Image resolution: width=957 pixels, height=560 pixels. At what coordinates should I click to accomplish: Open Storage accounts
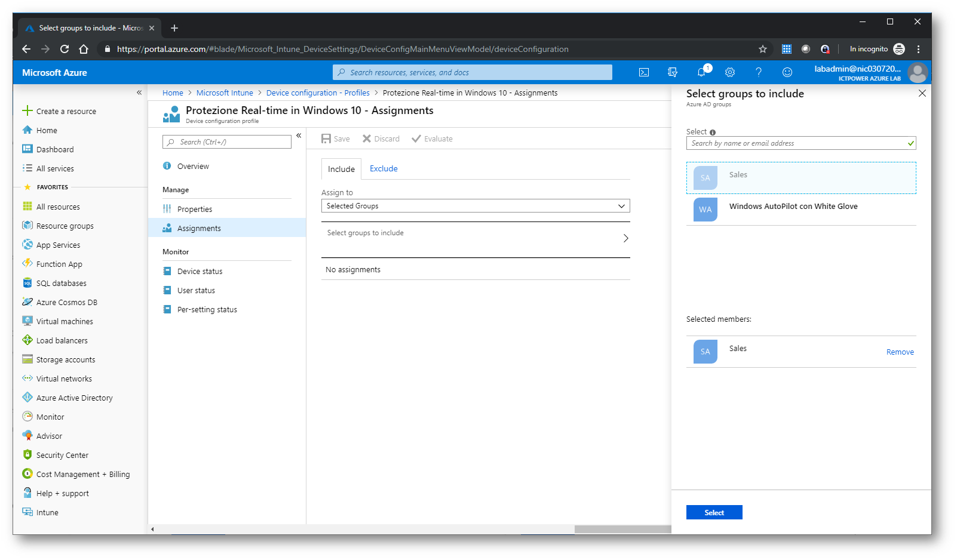tap(59, 359)
